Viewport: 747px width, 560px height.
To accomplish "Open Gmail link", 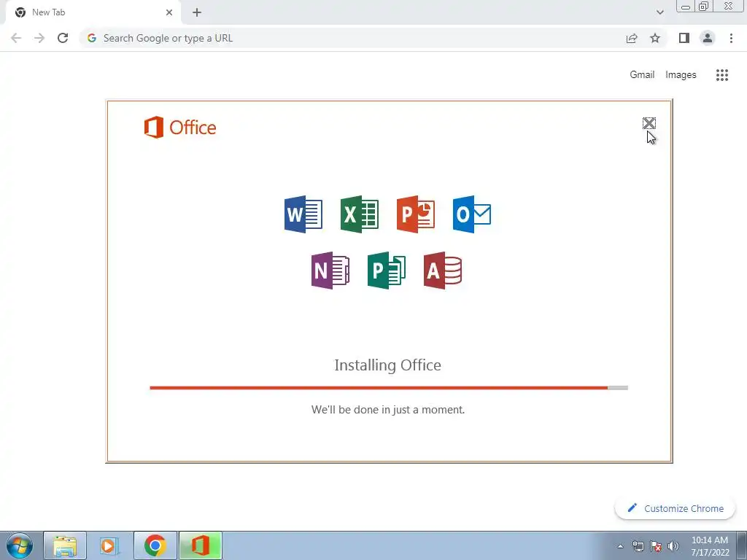I will (642, 75).
